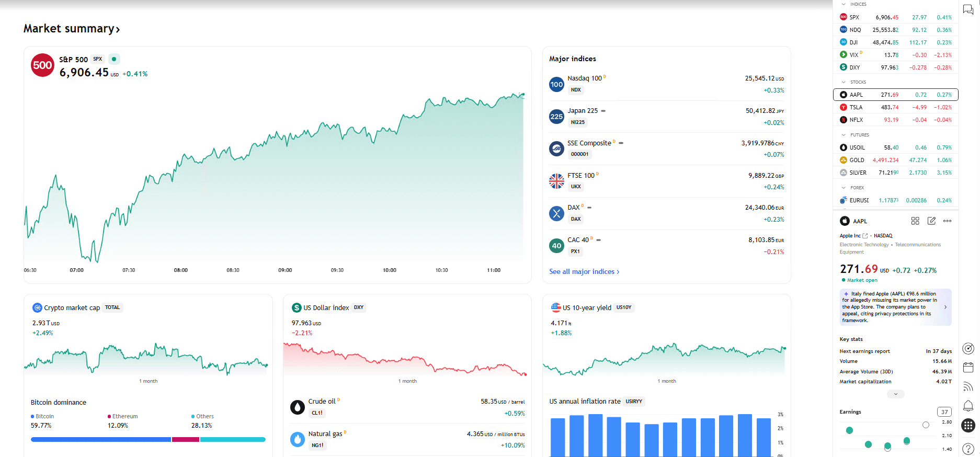This screenshot has height=457, width=980.
Task: Click the SPX ticker tag
Action: 98,59
